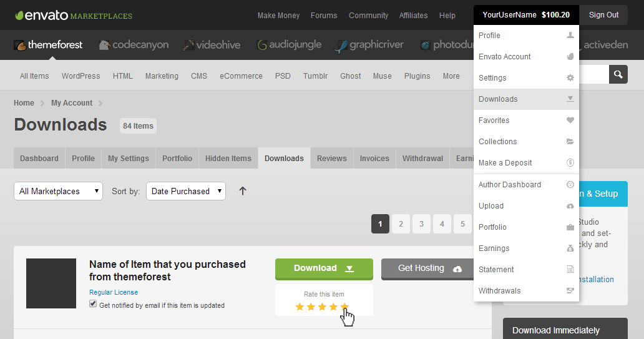The width and height of the screenshot is (644, 339).
Task: Open the Forums top link
Action: [x=324, y=16]
